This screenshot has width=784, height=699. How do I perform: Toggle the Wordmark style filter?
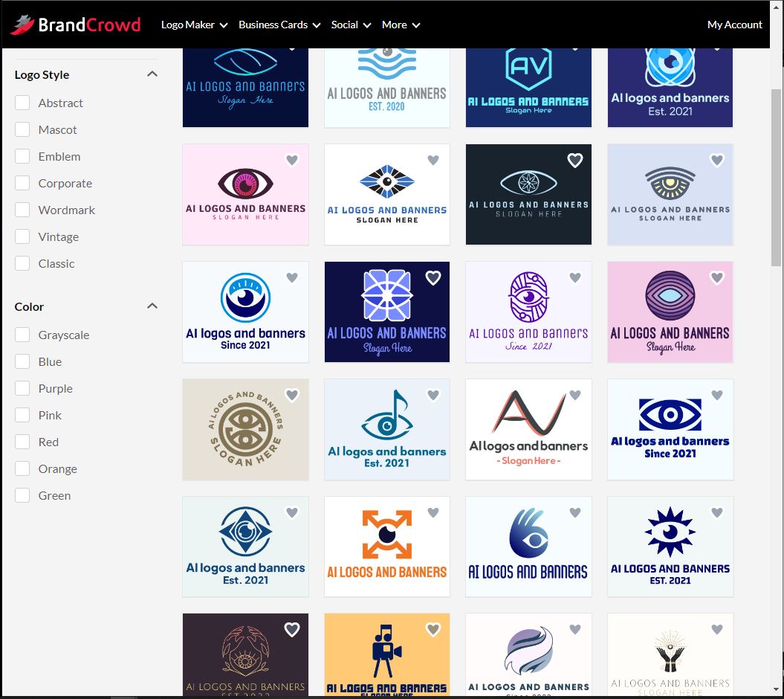[x=22, y=210]
